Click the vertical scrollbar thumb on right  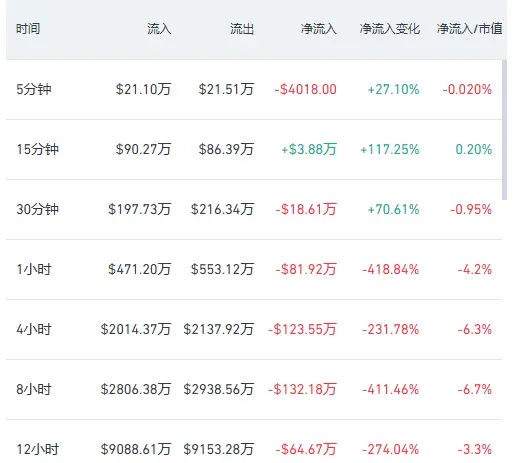(505, 130)
